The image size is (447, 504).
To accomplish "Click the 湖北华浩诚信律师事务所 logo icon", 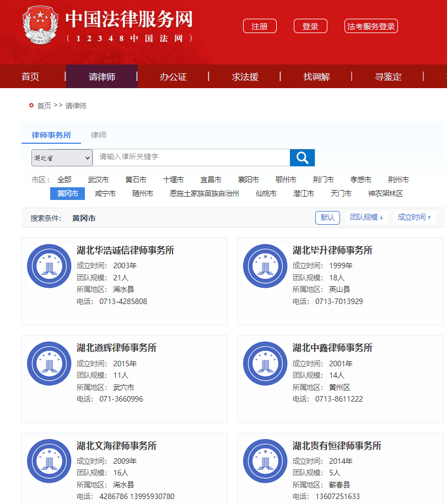I will (49, 265).
